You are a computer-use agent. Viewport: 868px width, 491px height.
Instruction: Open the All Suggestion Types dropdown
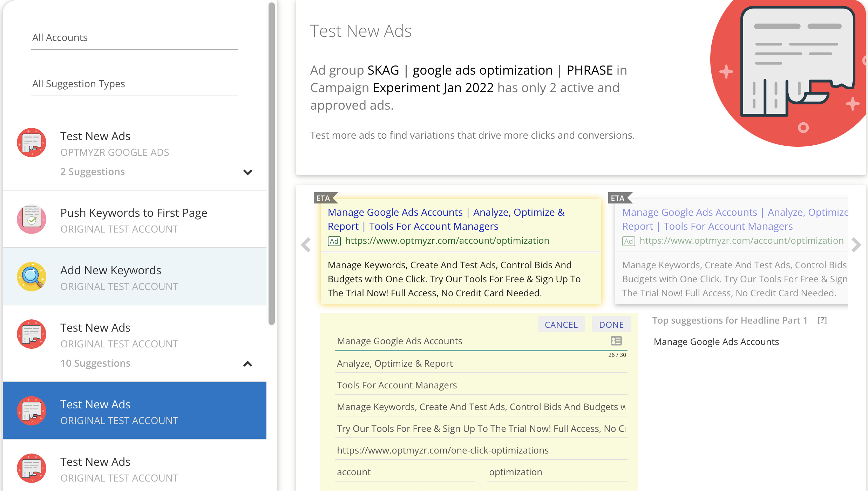point(135,84)
